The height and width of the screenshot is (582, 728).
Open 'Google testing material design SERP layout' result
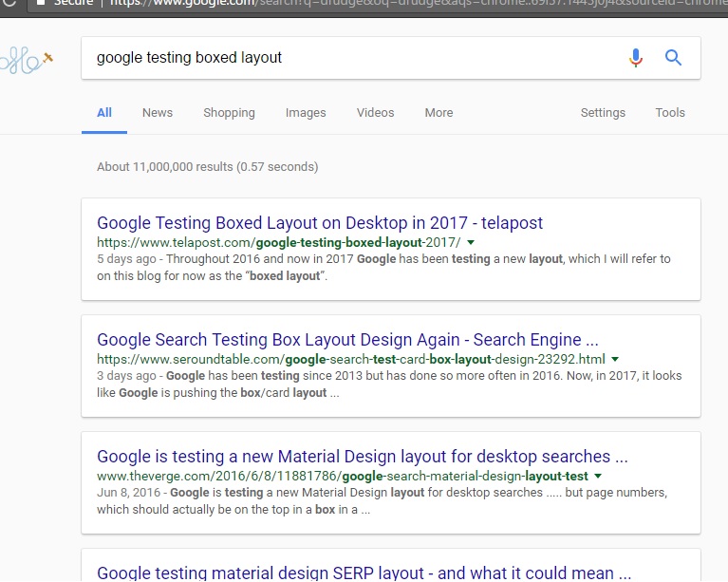pos(364,573)
